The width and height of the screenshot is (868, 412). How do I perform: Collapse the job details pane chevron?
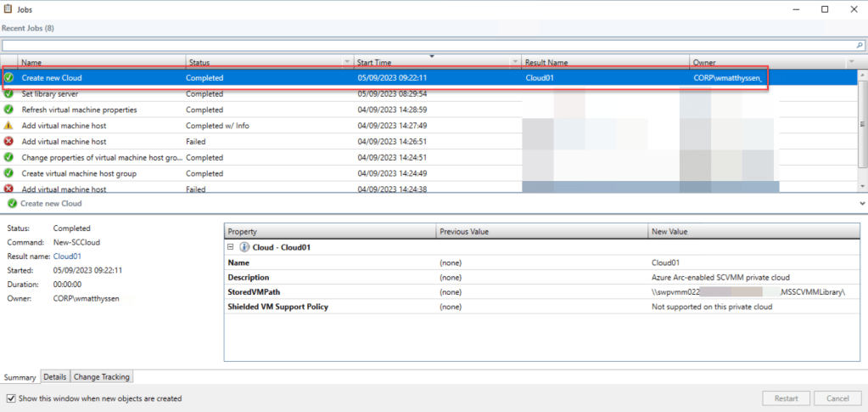tap(862, 204)
